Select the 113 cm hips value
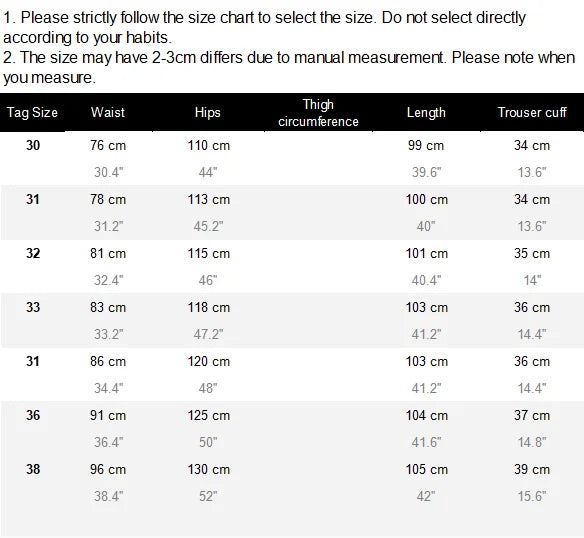584x538 pixels. (209, 199)
